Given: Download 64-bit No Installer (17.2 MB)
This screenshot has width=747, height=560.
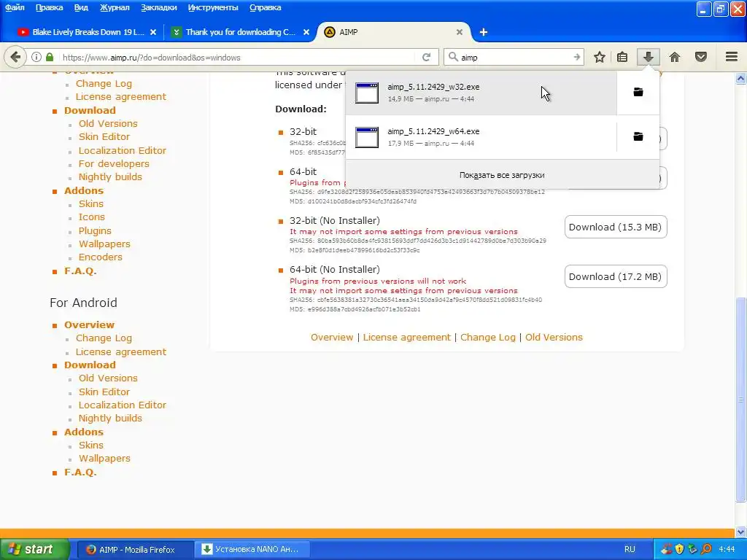Looking at the screenshot, I should pos(616,276).
